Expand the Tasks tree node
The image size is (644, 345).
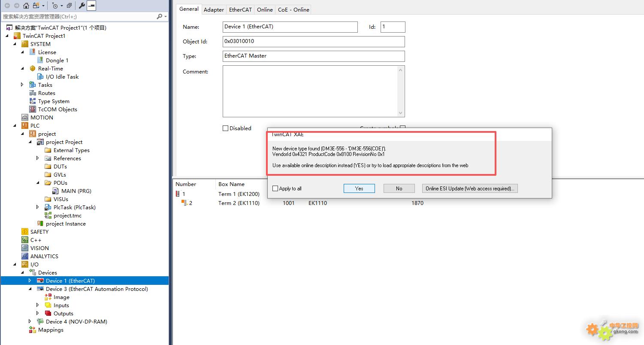pos(22,85)
